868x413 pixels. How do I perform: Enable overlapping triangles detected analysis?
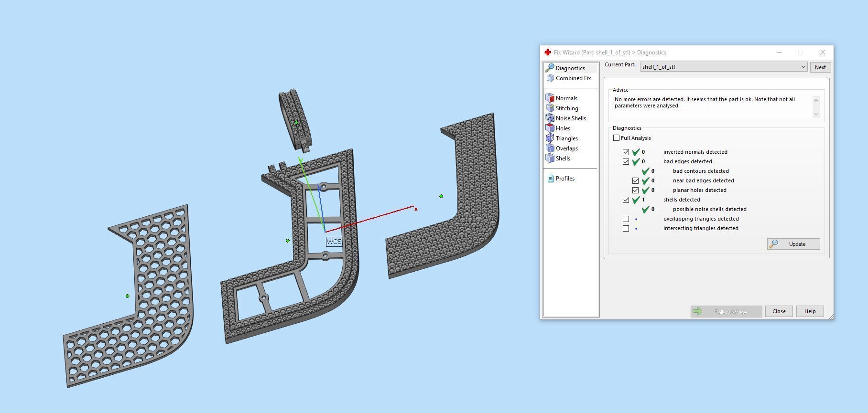pyautogui.click(x=626, y=219)
